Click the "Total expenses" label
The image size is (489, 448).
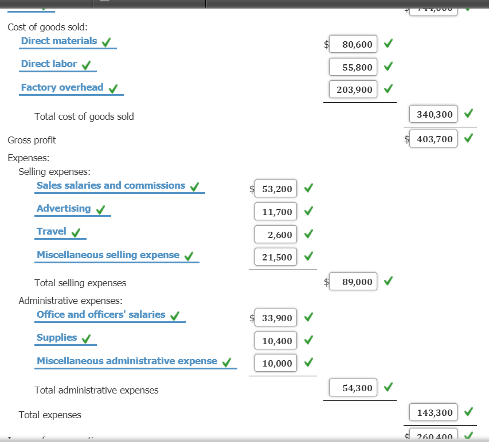pos(50,415)
